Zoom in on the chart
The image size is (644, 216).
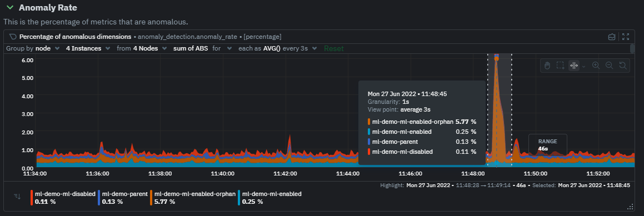tap(596, 66)
